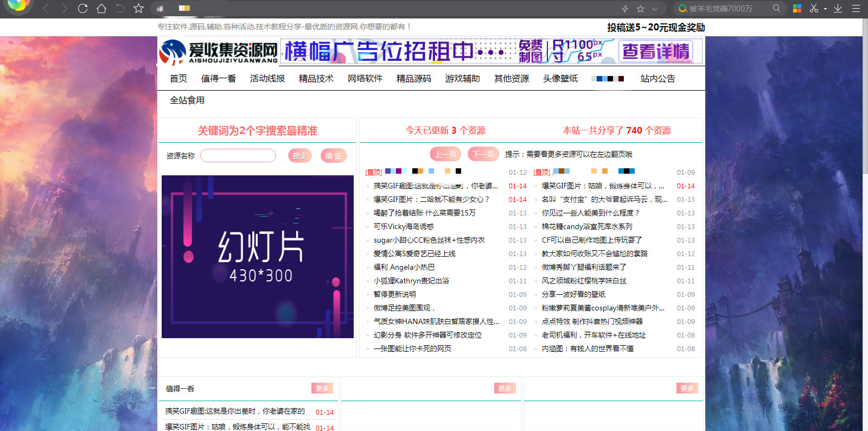Expand dropdown arrow beside scissors icon
This screenshot has width=868, height=431.
coord(825,9)
